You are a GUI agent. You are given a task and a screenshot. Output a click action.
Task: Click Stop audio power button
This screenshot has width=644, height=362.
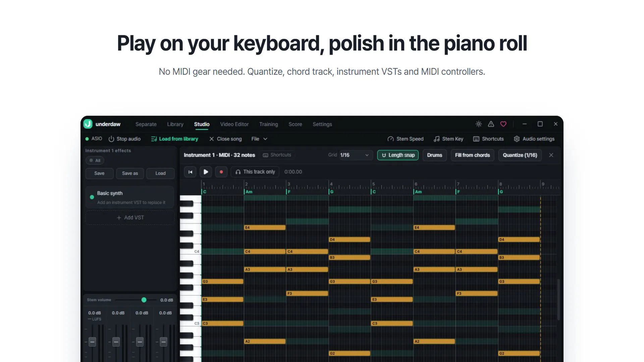tap(124, 139)
